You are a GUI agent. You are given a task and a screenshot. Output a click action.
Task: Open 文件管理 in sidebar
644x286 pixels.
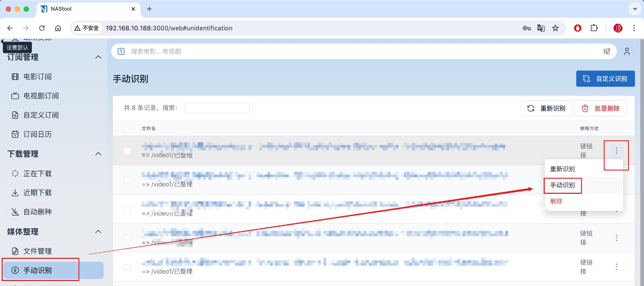point(37,251)
